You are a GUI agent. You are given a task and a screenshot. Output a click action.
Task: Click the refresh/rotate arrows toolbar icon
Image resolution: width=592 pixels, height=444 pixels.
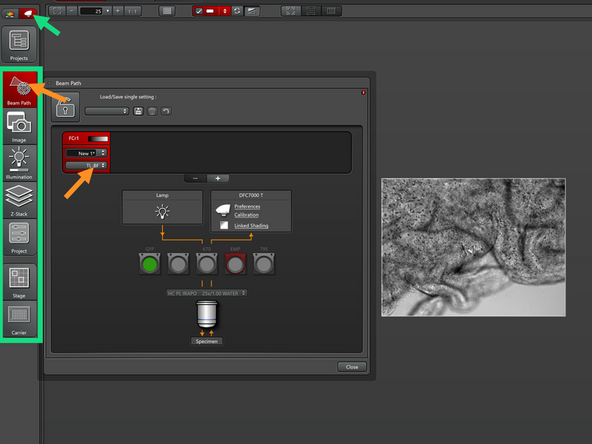[x=237, y=11]
